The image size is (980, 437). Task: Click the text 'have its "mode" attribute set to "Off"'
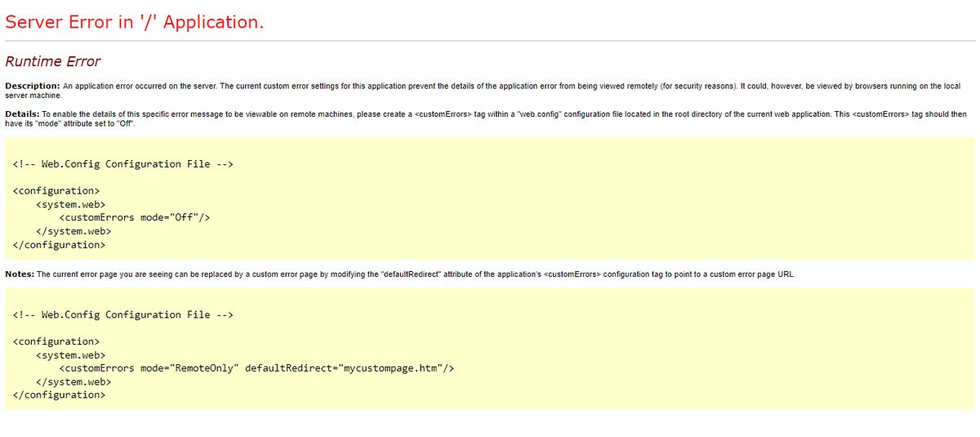tap(70, 123)
